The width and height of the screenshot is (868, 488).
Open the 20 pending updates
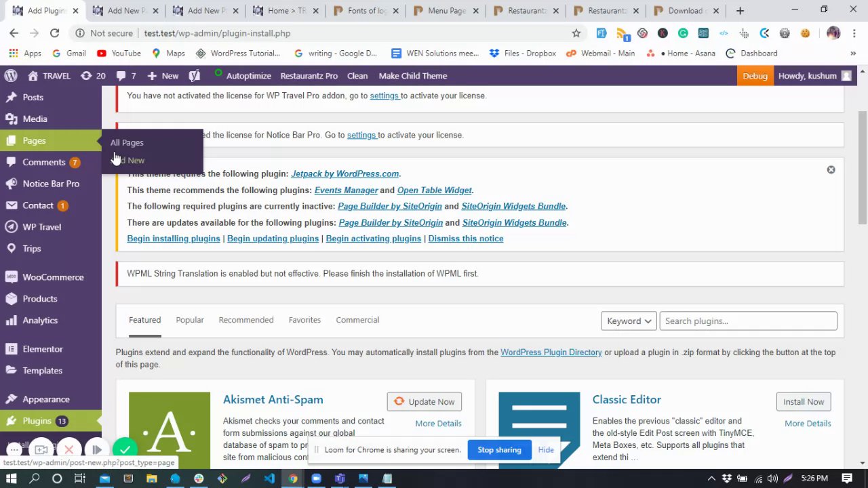point(94,76)
